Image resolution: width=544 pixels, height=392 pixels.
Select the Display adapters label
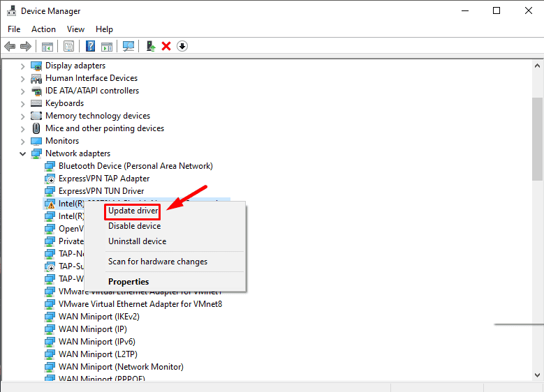click(x=75, y=66)
